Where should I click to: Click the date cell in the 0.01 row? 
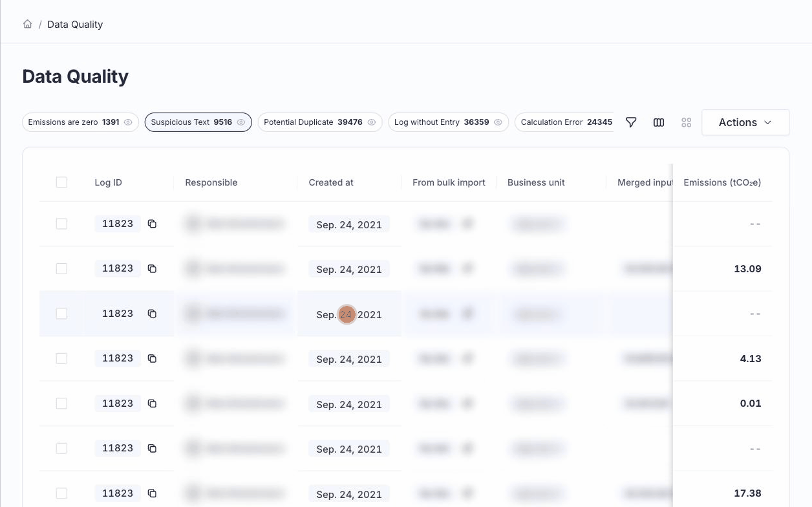[349, 405]
